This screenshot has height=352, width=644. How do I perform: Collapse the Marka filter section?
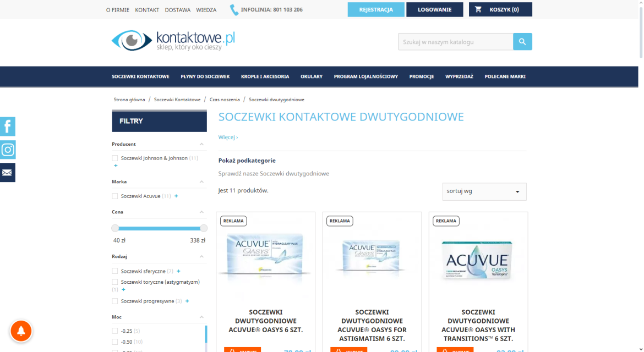[201, 182]
